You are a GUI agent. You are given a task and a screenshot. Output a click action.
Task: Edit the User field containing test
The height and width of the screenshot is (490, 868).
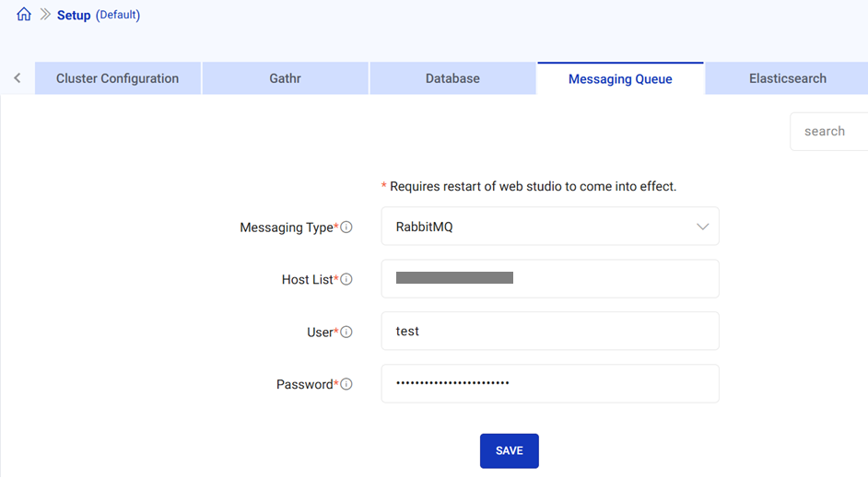550,331
